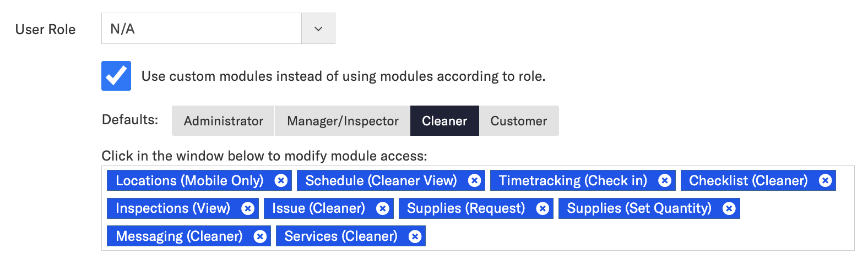
Task: Remove Checklist (Cleaner) module tag
Action: (x=825, y=180)
